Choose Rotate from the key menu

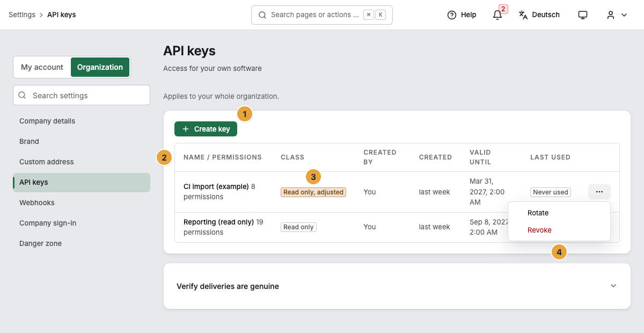click(x=559, y=213)
